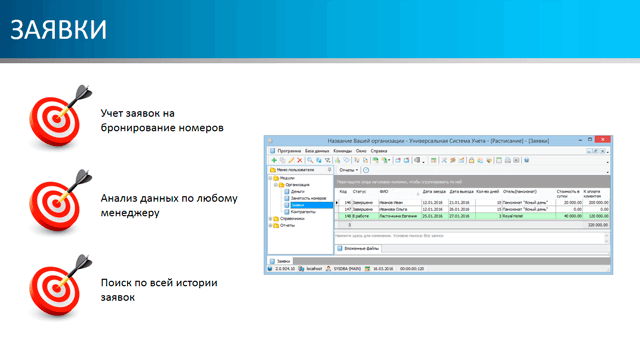Open the Справка menu
Image resolution: width=640 pixels, height=360 pixels.
[x=379, y=151]
